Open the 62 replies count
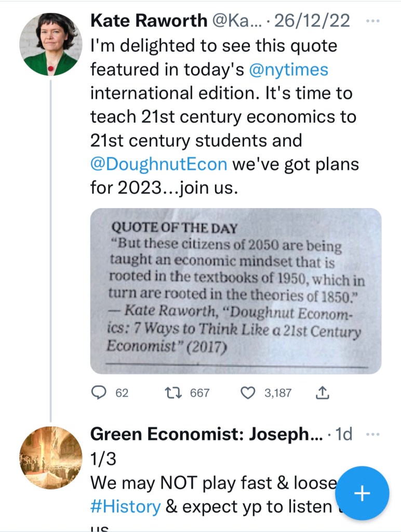Image resolution: width=401 pixels, height=532 pixels. [x=122, y=393]
